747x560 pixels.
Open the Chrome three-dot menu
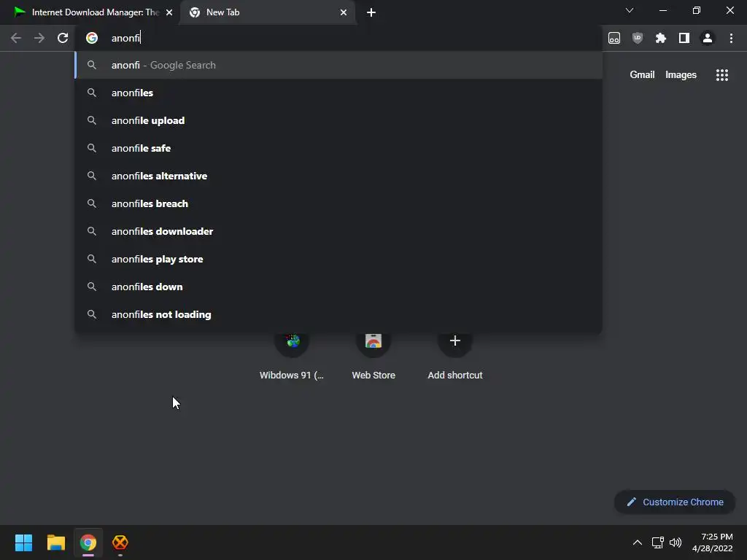731,38
